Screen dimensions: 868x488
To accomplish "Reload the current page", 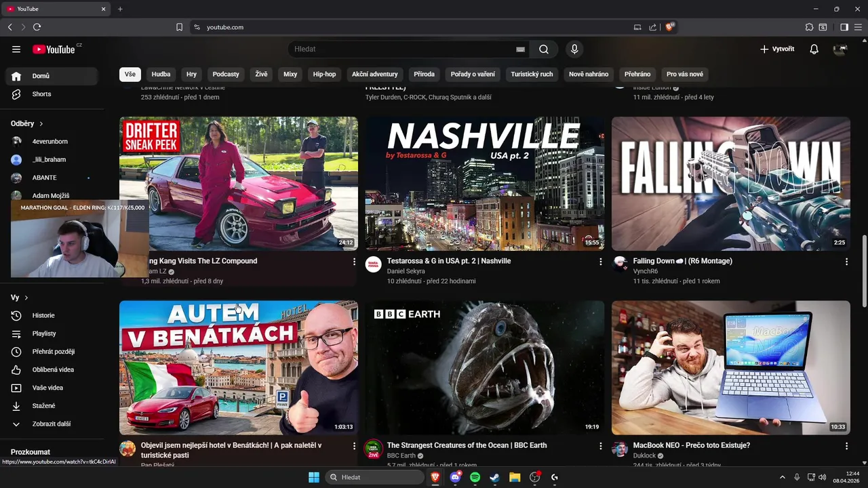I will click(37, 27).
